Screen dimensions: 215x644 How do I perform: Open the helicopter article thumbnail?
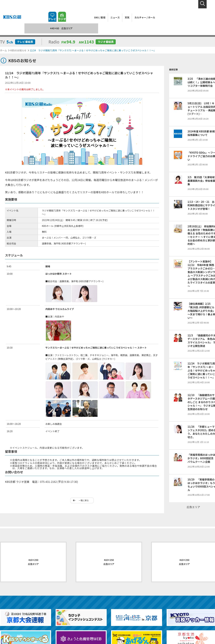[x=178, y=81]
